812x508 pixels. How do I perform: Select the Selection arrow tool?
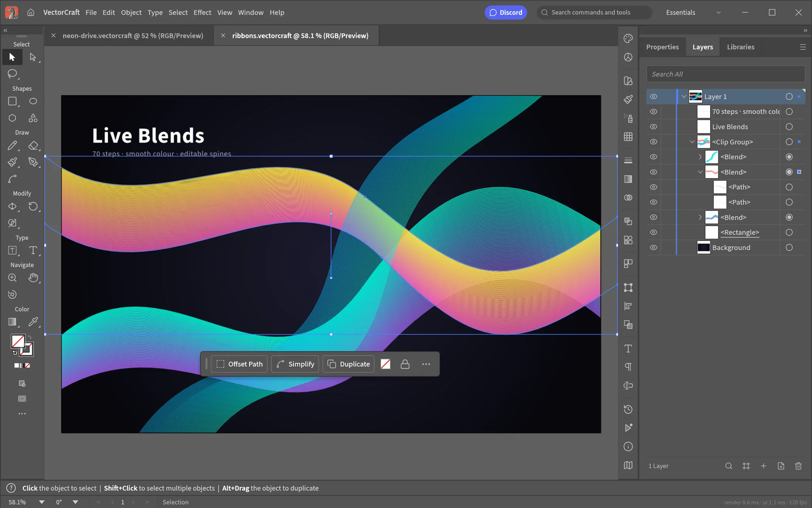coord(12,57)
